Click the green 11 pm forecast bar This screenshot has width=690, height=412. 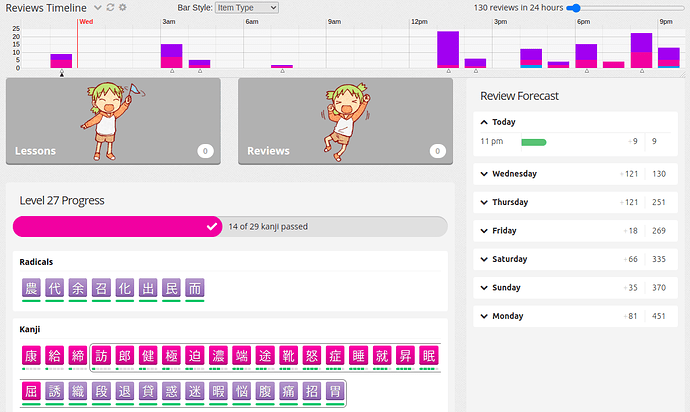point(534,142)
